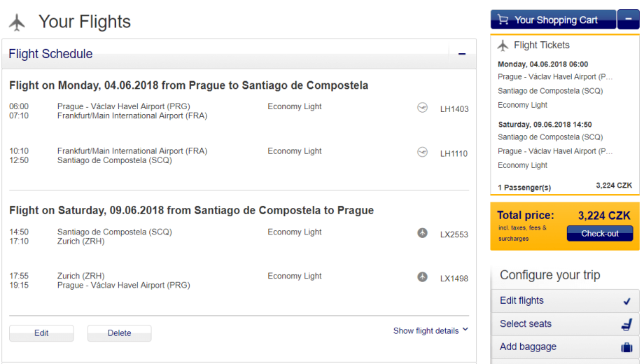Viewport: 644px width, 364px height.
Task: Click the airplane icon beside Your Flights
Action: click(17, 22)
